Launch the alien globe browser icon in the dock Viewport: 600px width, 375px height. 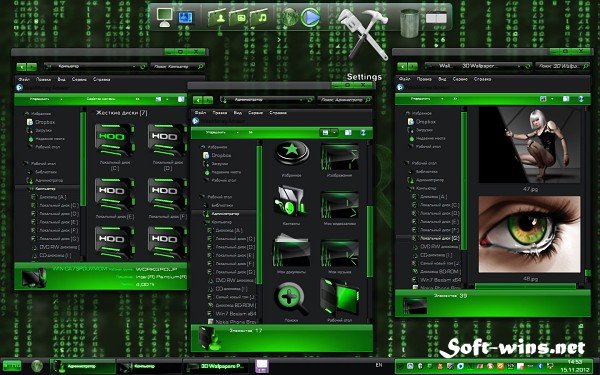point(290,17)
